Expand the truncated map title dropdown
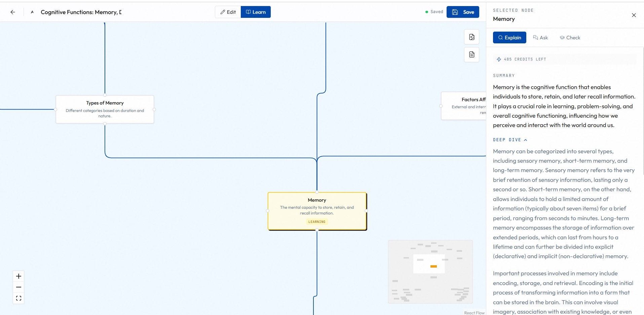The image size is (644, 315). tap(81, 12)
